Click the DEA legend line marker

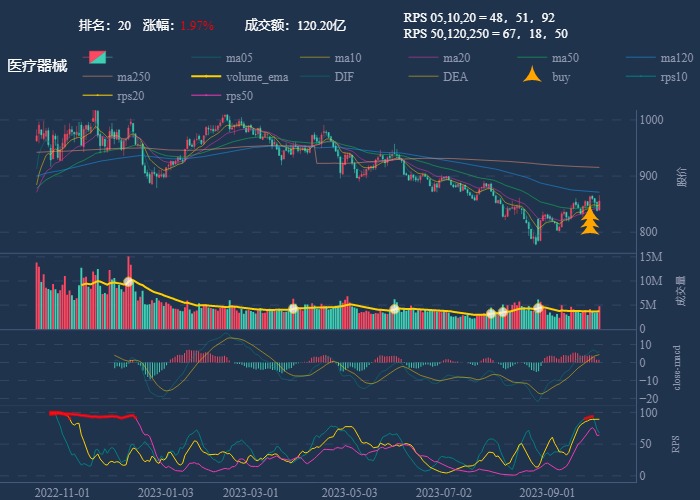pyautogui.click(x=423, y=77)
